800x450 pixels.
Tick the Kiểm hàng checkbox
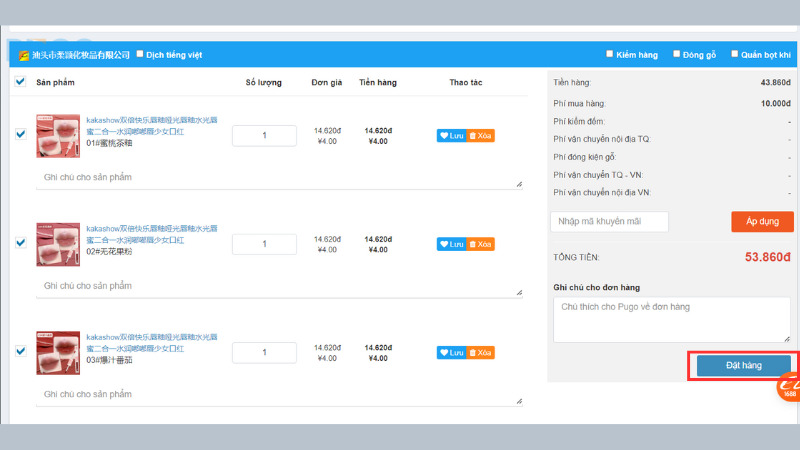[x=610, y=54]
